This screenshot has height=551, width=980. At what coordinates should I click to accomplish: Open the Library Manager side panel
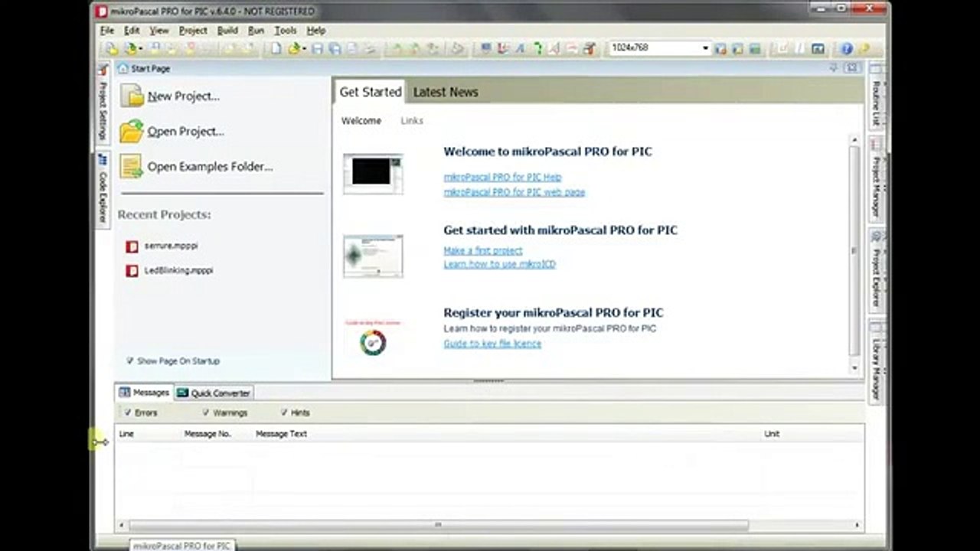point(877,361)
